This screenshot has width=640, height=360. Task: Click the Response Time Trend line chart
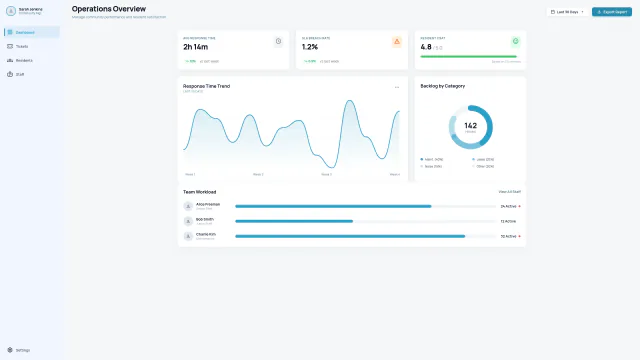[x=292, y=134]
